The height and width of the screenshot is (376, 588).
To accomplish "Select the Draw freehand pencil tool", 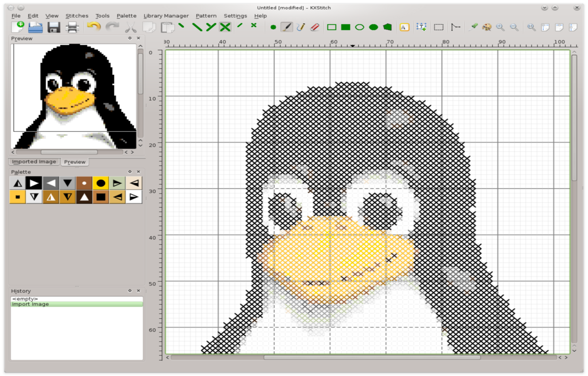I will tap(301, 27).
